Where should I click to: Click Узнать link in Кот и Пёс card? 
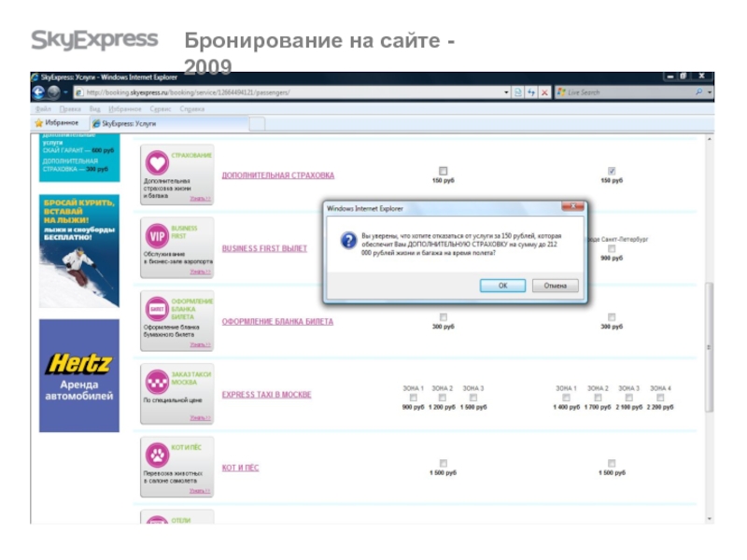[x=200, y=491]
